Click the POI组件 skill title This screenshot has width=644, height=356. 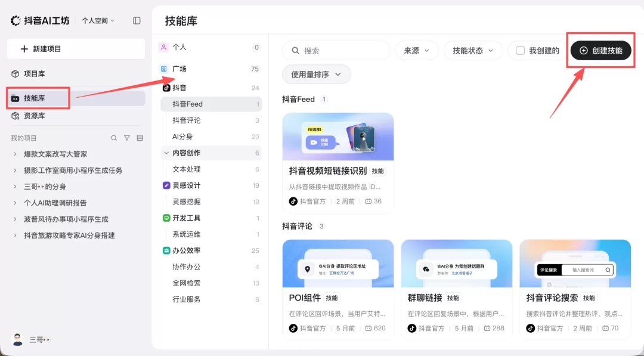point(305,298)
